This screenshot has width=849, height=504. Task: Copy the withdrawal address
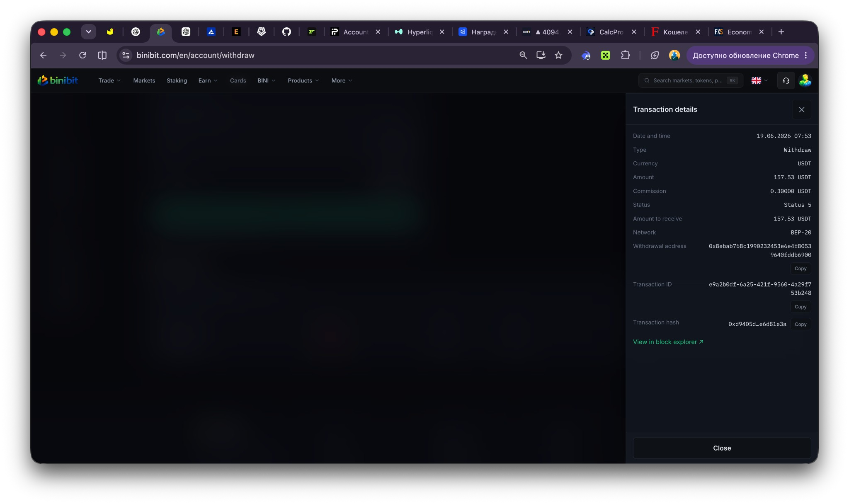pyautogui.click(x=800, y=269)
